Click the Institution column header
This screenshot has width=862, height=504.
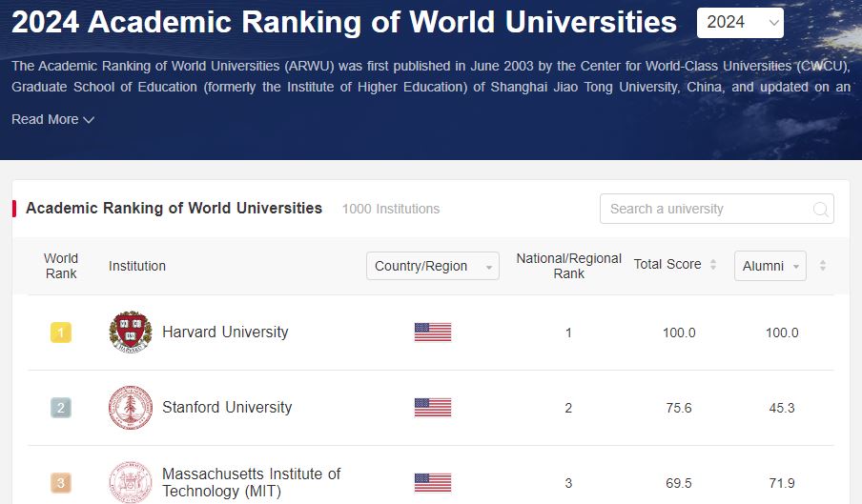[137, 266]
